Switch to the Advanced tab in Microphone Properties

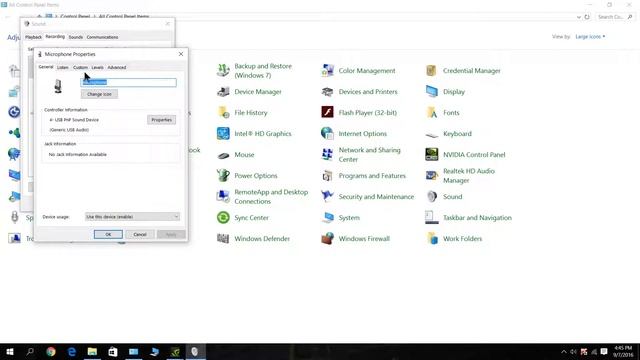click(117, 67)
